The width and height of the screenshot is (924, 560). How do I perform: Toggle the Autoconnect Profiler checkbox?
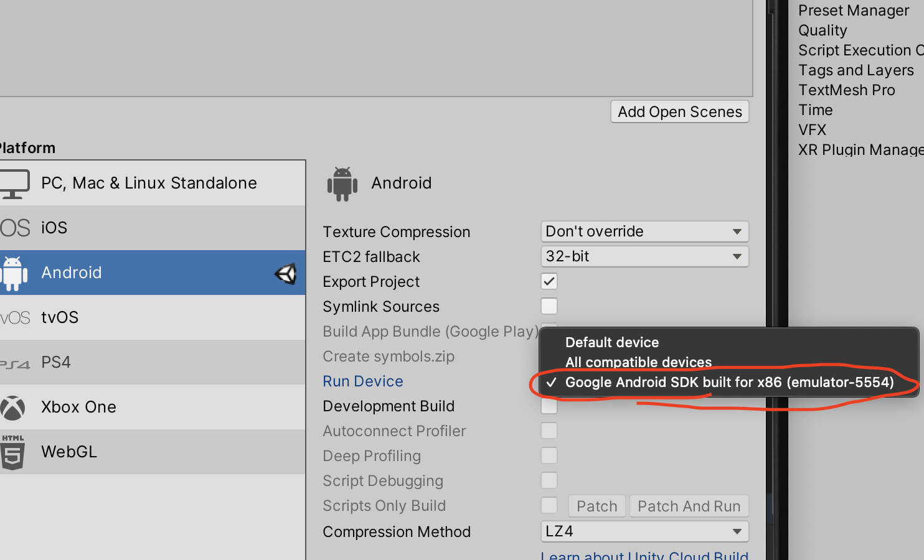[x=549, y=431]
